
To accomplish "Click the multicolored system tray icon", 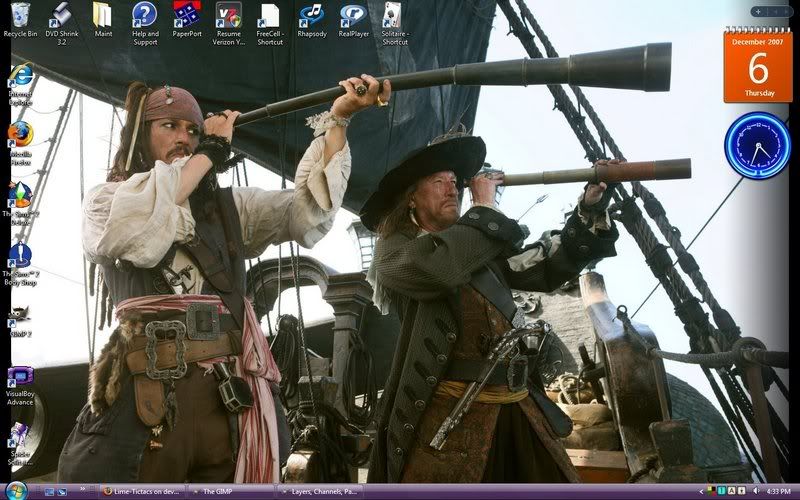I will [712, 492].
